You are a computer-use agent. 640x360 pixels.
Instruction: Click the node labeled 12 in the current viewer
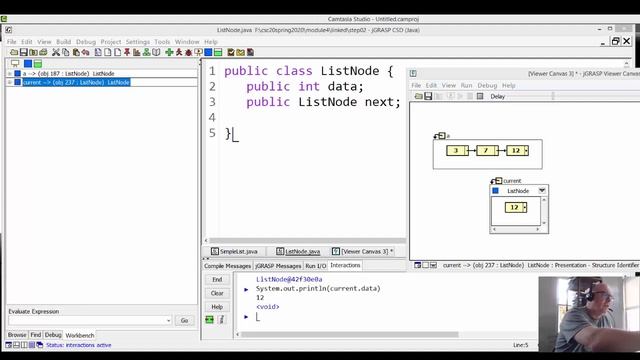(x=516, y=207)
